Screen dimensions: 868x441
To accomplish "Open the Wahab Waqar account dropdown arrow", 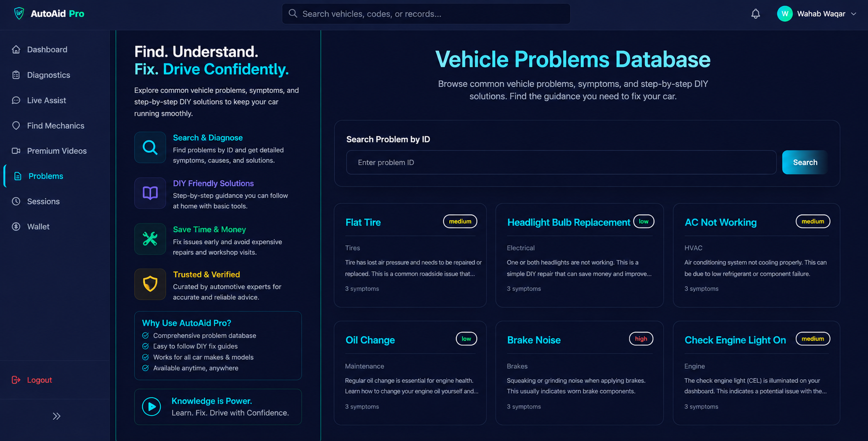I will point(854,14).
